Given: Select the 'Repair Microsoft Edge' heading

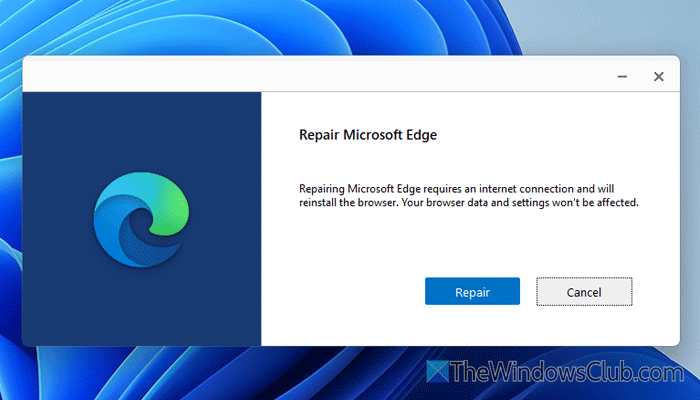Looking at the screenshot, I should tap(368, 135).
